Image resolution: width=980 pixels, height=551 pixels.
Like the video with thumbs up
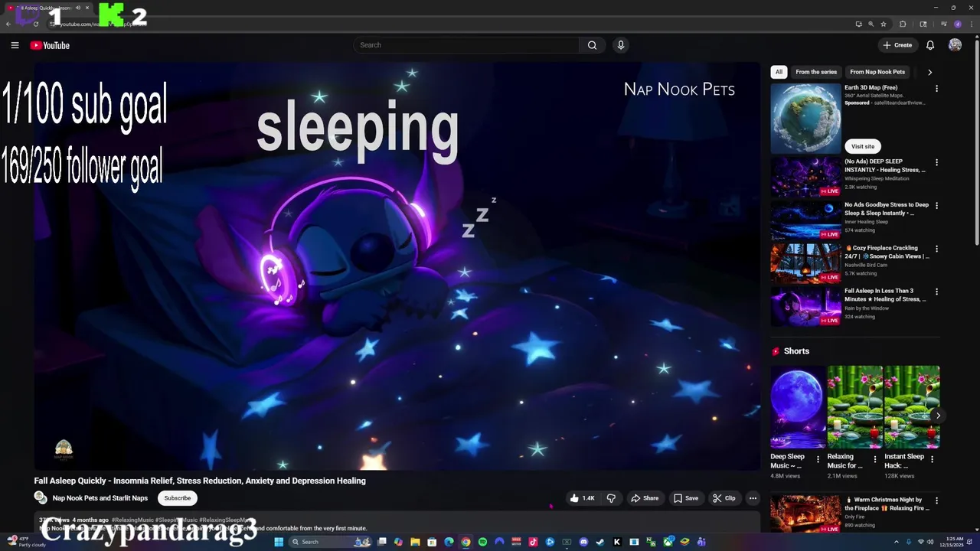[x=582, y=498]
